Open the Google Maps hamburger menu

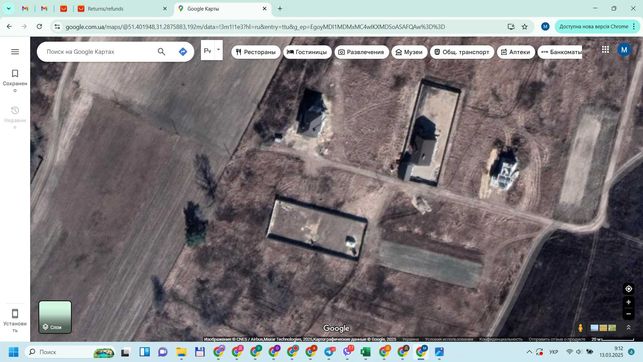tap(15, 52)
